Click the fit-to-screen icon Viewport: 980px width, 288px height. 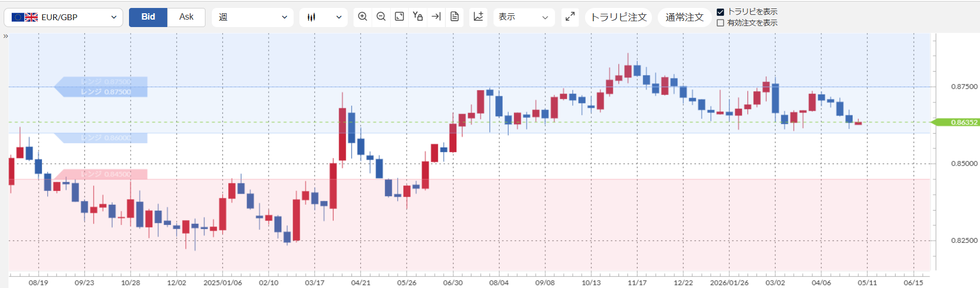399,17
